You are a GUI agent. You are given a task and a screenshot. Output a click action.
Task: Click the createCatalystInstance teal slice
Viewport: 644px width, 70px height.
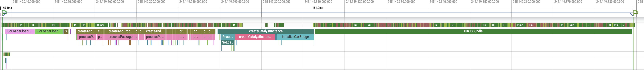pyautogui.click(x=266, y=31)
